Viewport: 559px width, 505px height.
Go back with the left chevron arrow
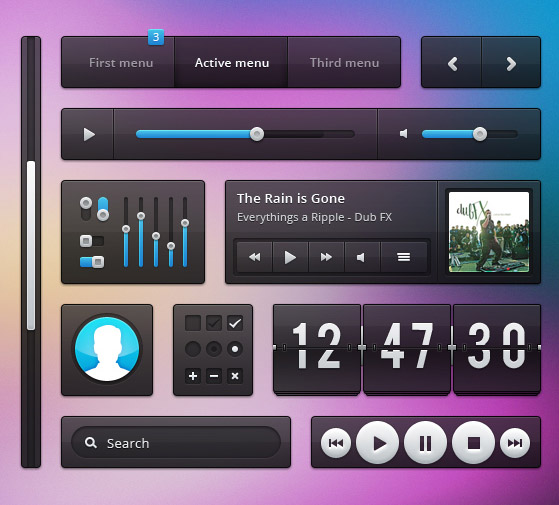pyautogui.click(x=452, y=63)
